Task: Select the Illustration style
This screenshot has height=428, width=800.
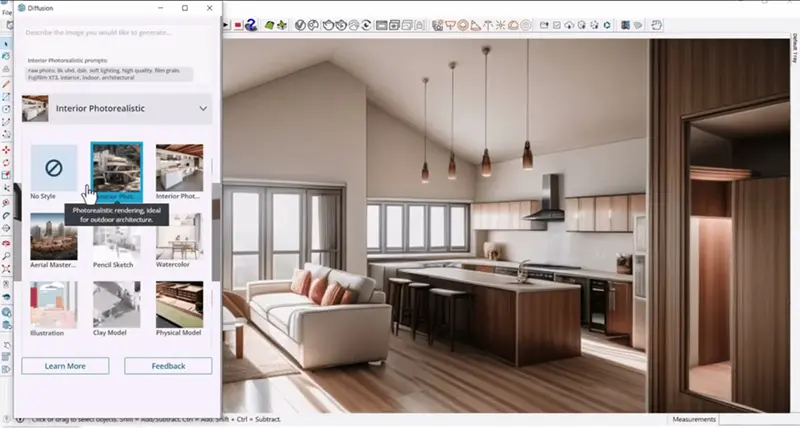Action: pos(54,304)
